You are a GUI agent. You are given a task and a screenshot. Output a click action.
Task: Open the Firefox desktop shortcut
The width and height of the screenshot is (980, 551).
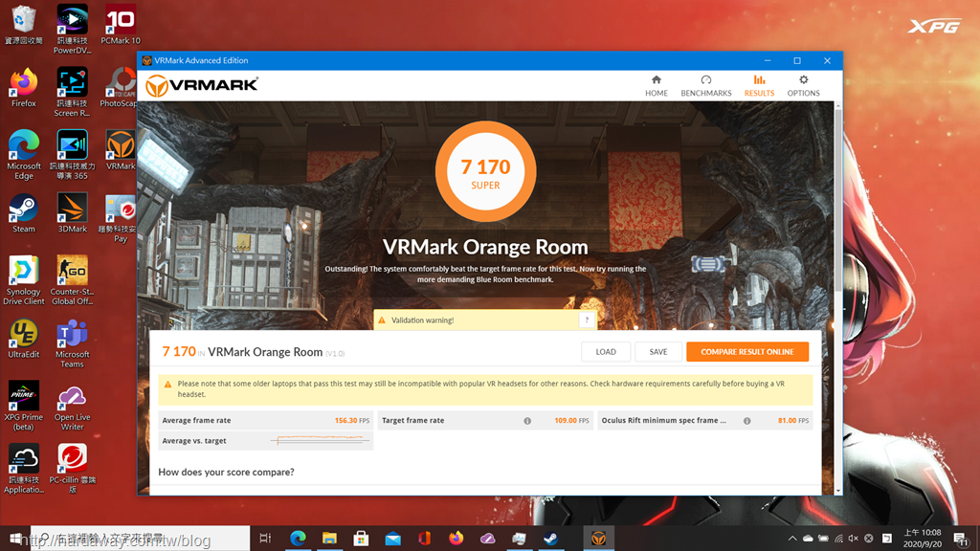pyautogui.click(x=23, y=87)
